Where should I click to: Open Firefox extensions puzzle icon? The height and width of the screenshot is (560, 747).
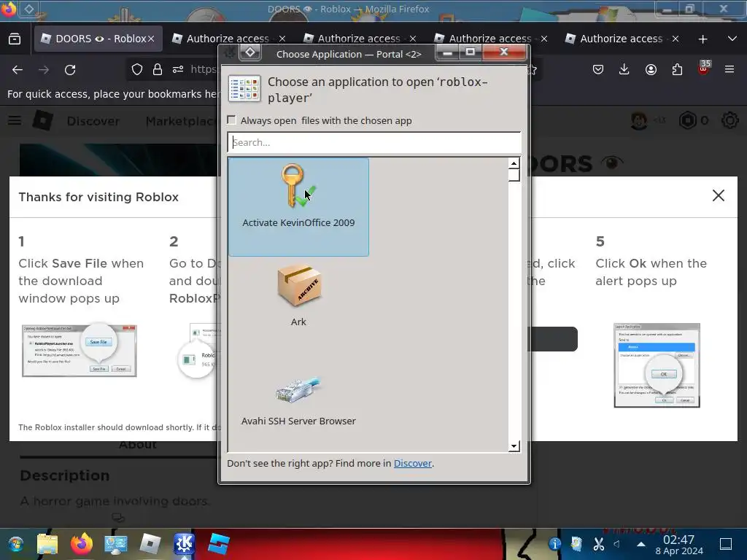[677, 69]
